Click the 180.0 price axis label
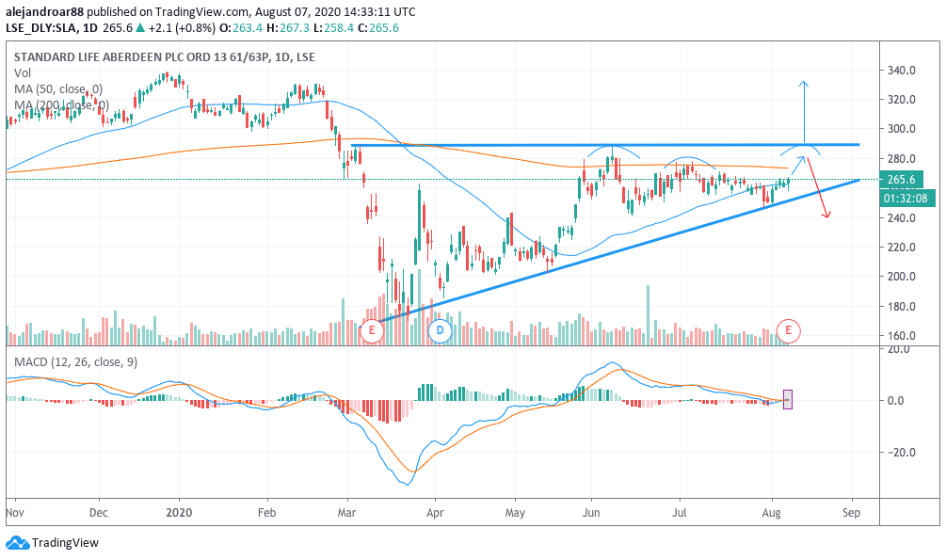 point(901,307)
